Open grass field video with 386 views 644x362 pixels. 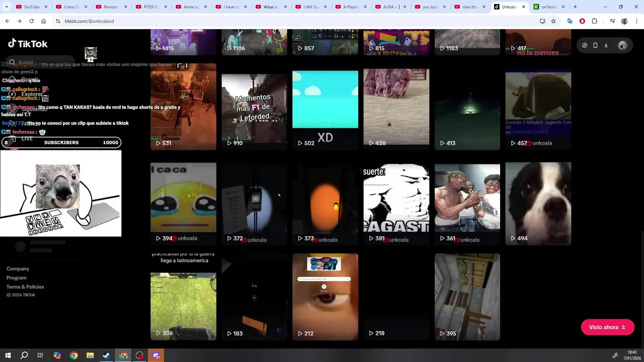pyautogui.click(x=183, y=297)
